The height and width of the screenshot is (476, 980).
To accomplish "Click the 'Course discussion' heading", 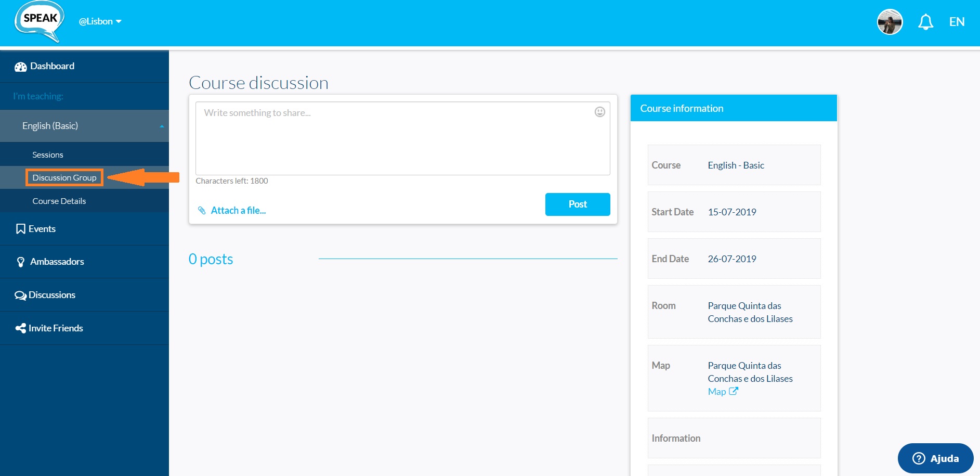I will (258, 83).
